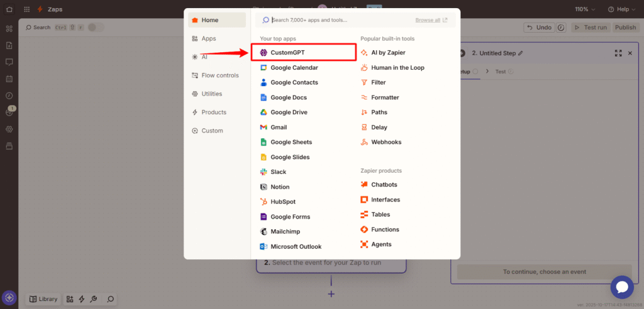Switch to the Test tab in step panel
Screen dimensions: 644x309
504,72
